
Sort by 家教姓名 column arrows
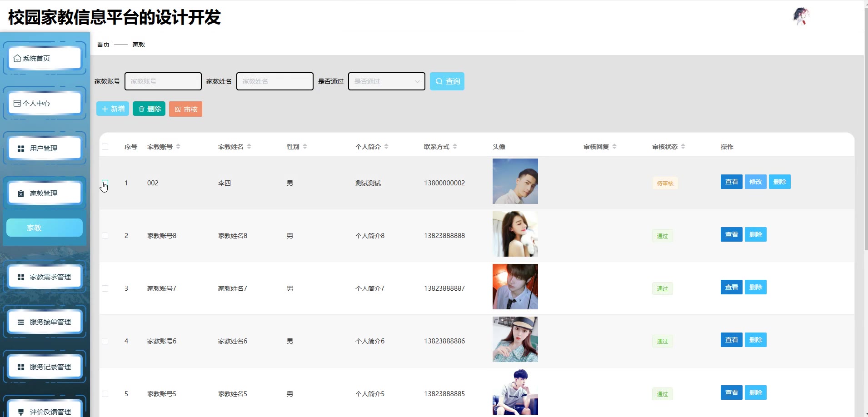tap(249, 147)
